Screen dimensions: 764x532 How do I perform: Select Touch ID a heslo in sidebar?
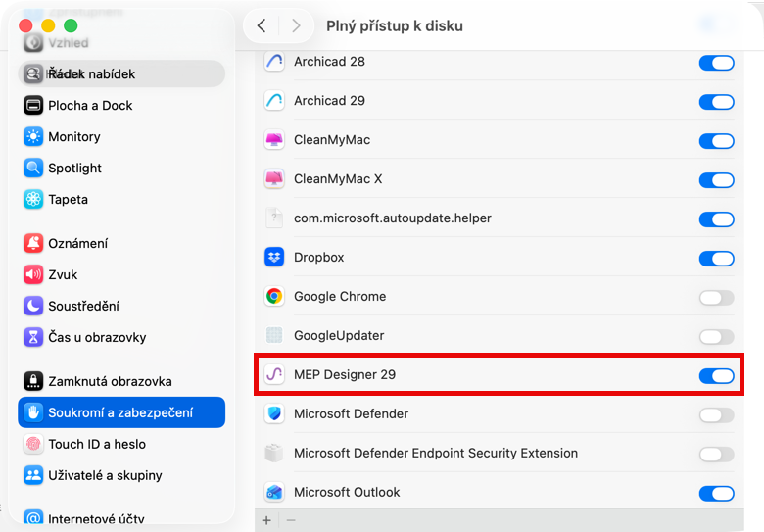point(96,444)
